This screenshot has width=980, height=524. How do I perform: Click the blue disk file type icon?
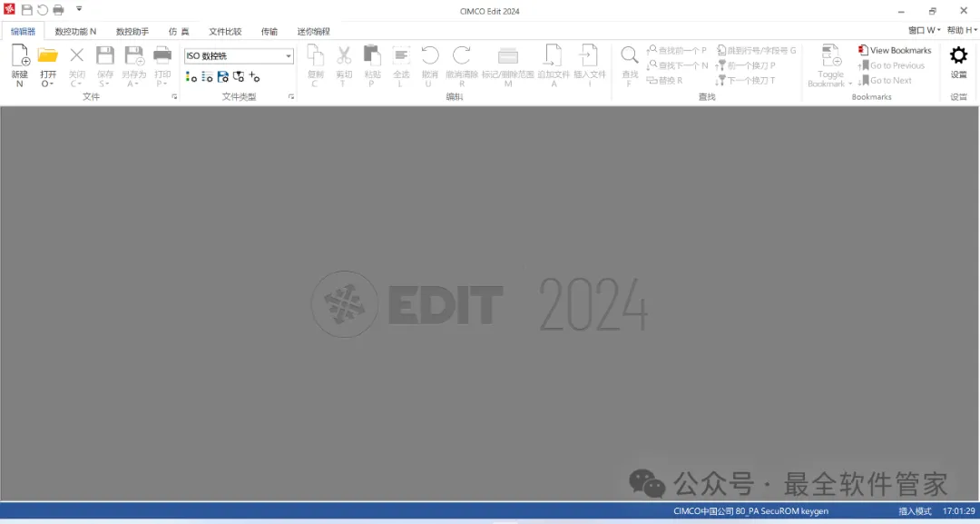222,77
